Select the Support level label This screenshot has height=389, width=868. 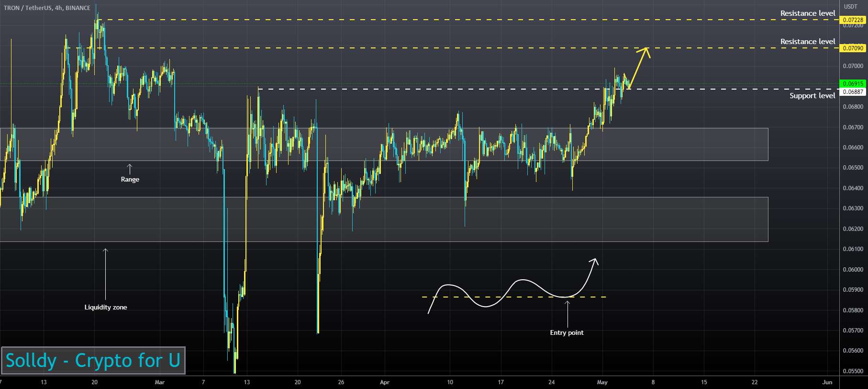[812, 96]
